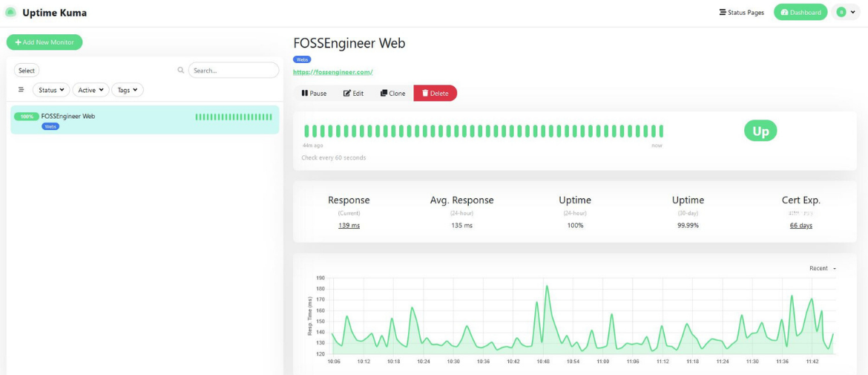Go to the Dashboard
The height and width of the screenshot is (375, 868).
pos(800,12)
